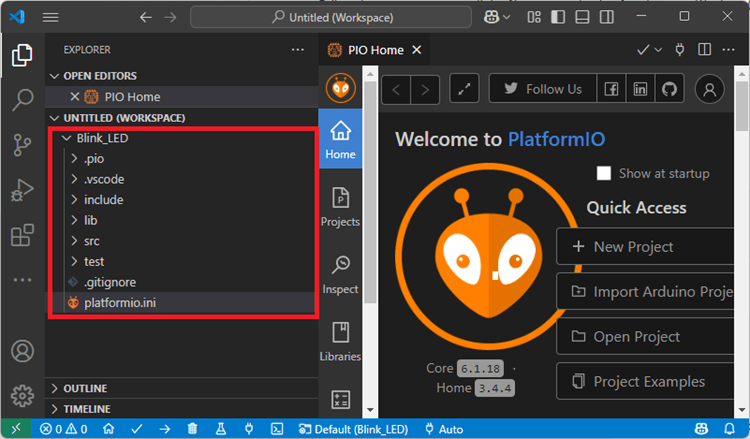Screen dimensions: 750x439
Task: Expand the TIMELINE section
Action: (85, 409)
